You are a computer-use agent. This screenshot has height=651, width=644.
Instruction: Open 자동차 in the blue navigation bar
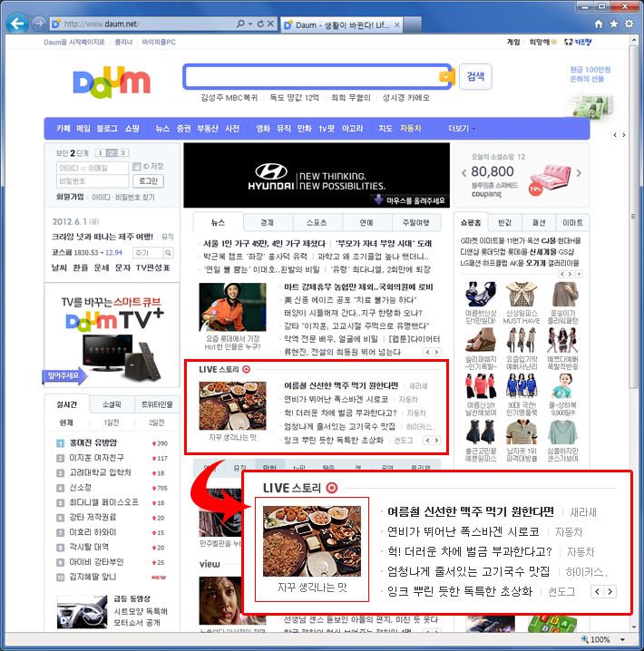click(410, 129)
